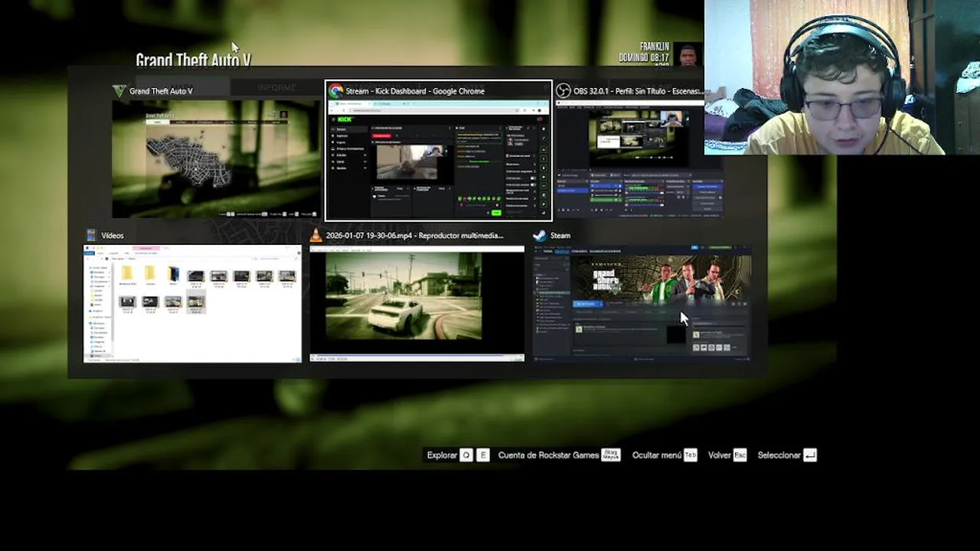Image resolution: width=980 pixels, height=551 pixels.
Task: Click the 'OBS 32.0.1 - Perfil: Sin Título' title
Action: [638, 91]
